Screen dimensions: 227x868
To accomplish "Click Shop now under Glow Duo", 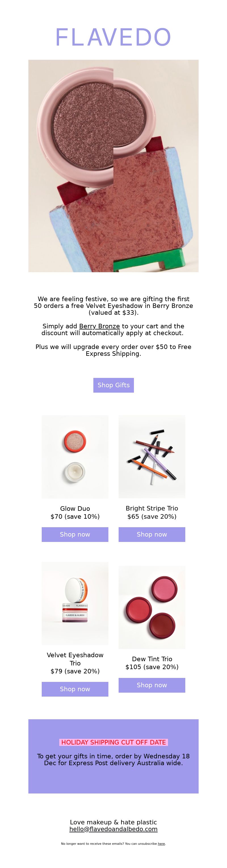I will (75, 534).
